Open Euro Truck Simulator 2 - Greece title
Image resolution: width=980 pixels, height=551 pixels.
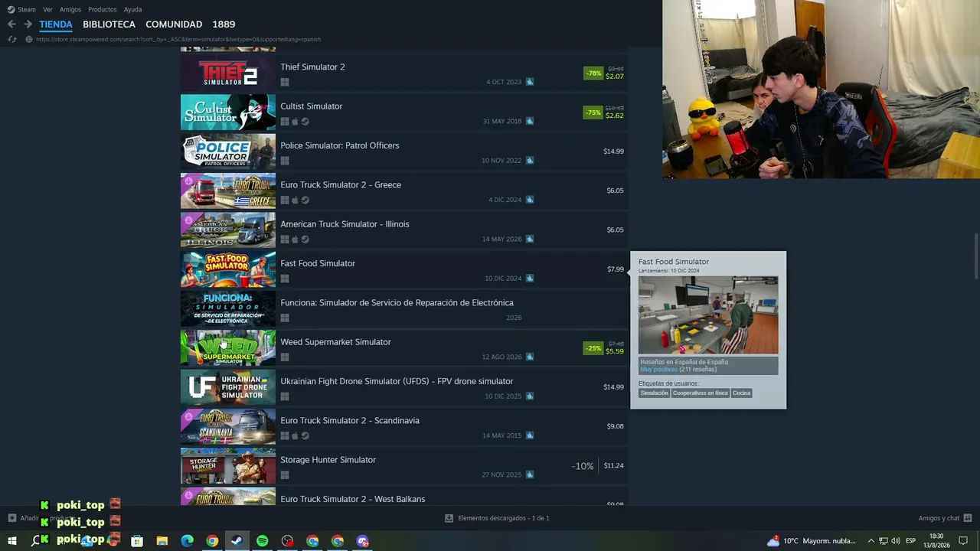point(341,185)
